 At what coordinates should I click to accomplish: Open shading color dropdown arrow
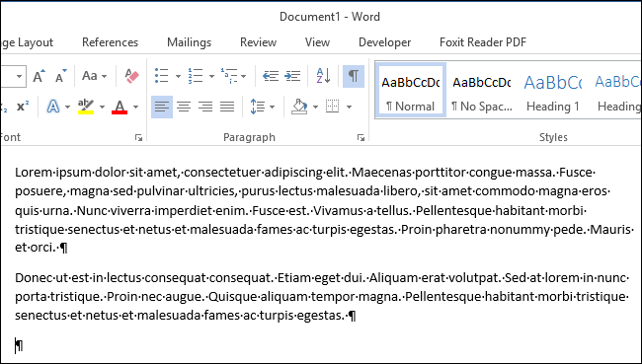coord(315,107)
